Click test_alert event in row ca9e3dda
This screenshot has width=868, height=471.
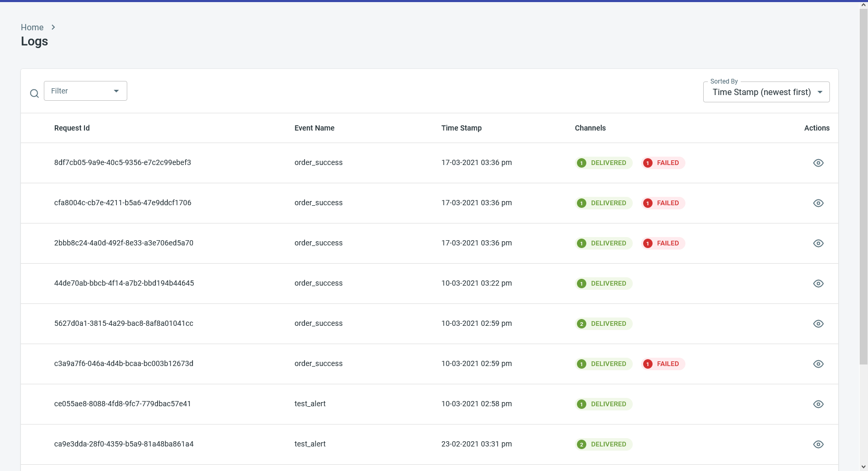tap(310, 444)
